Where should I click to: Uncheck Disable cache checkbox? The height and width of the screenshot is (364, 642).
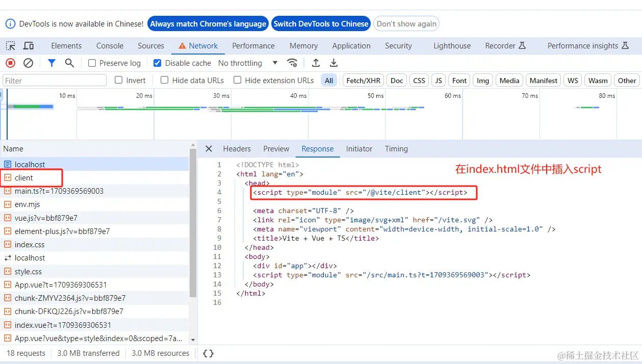tap(158, 63)
